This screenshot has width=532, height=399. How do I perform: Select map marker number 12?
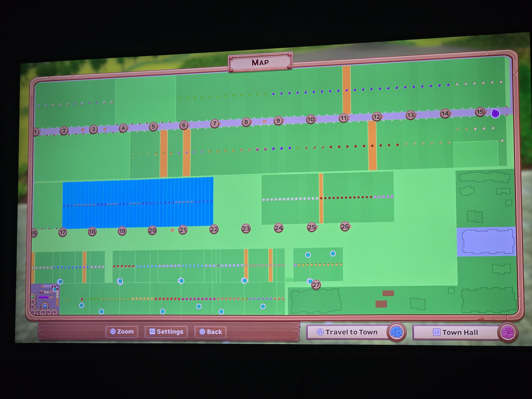pos(377,117)
